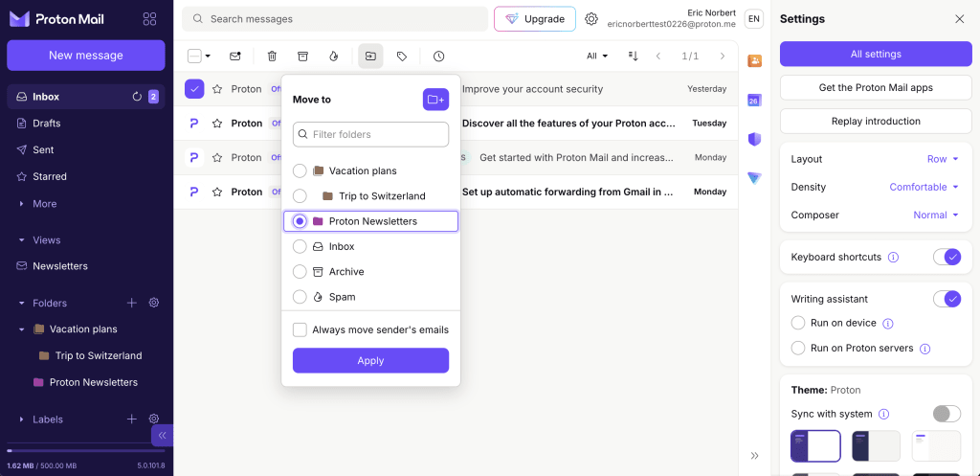
Task: Uncheck the selected first email checkbox
Action: pos(194,89)
